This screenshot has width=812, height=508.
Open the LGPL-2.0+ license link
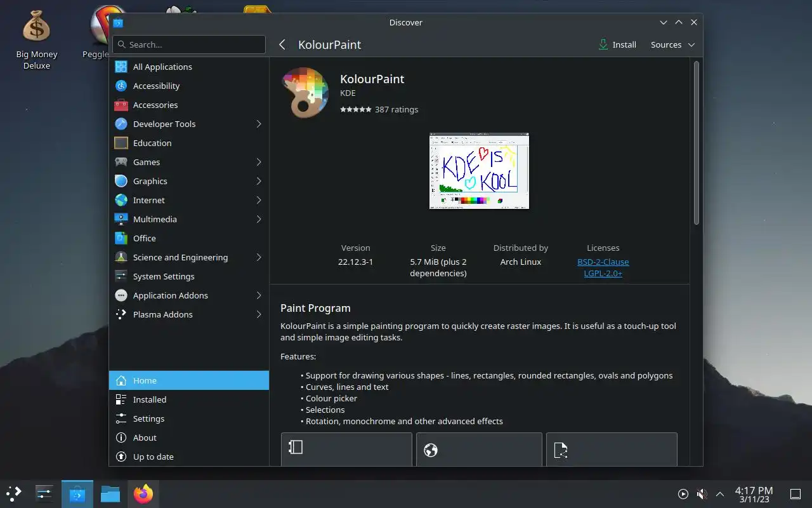click(603, 273)
